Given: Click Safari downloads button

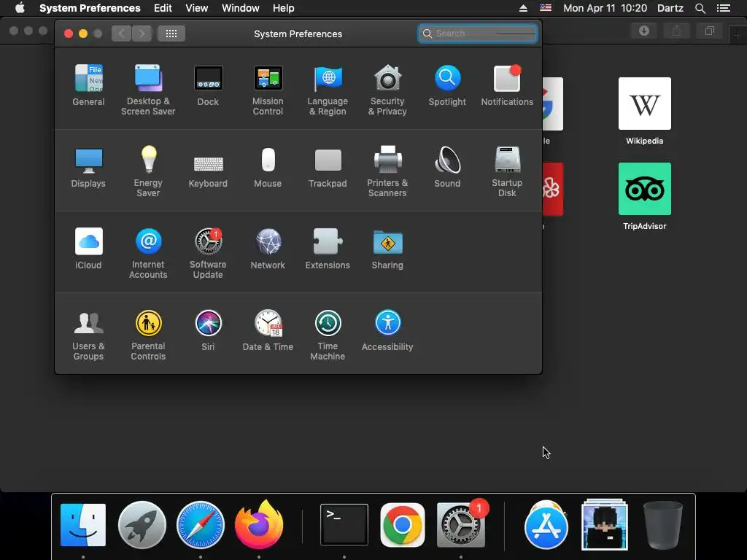Looking at the screenshot, I should pyautogui.click(x=644, y=31).
